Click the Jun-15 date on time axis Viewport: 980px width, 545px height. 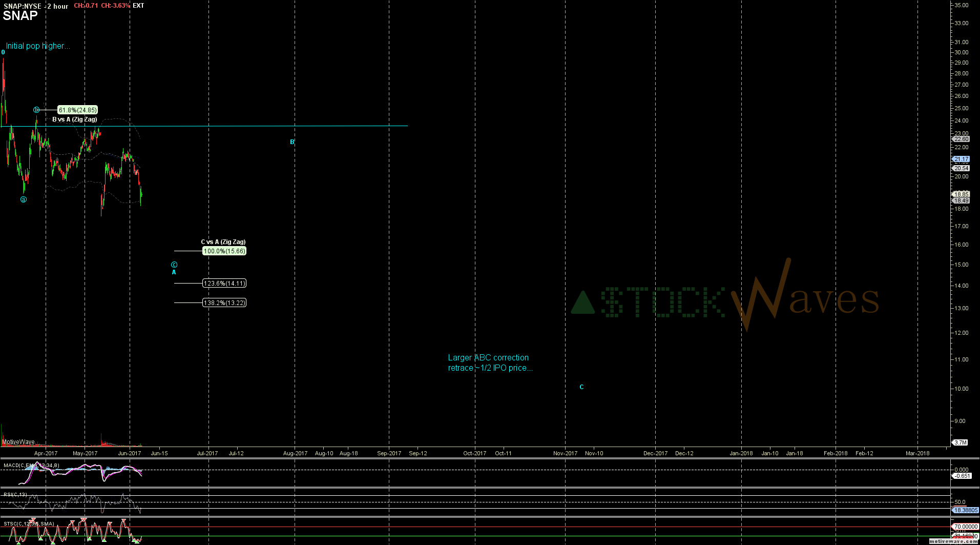click(159, 453)
